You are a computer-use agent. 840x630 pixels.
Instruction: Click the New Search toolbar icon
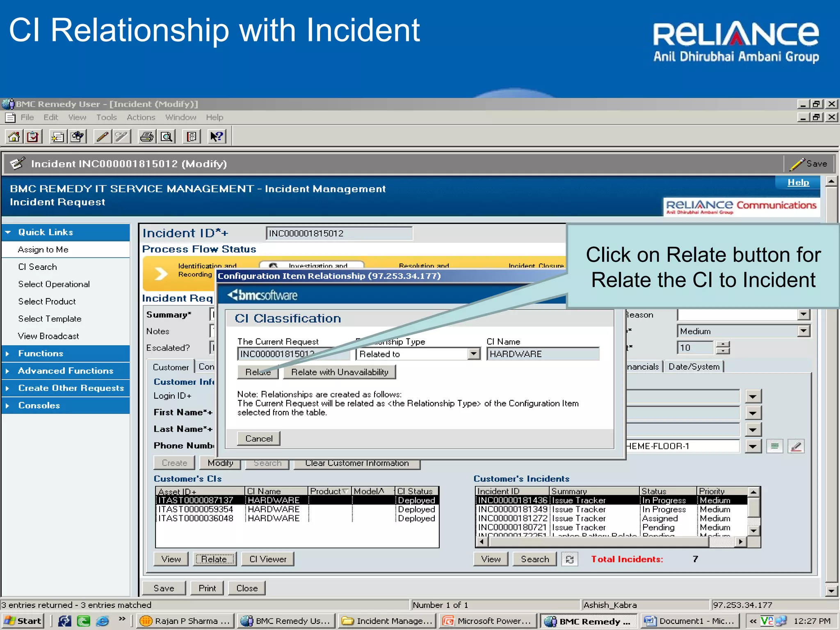point(77,136)
